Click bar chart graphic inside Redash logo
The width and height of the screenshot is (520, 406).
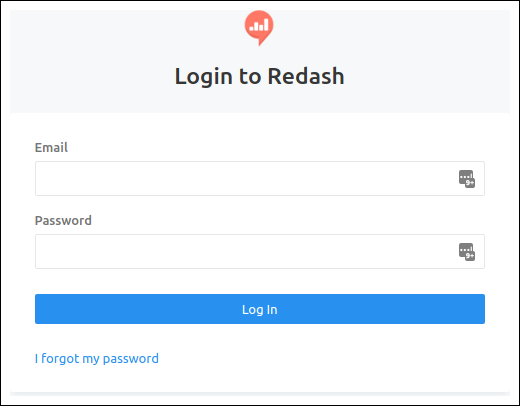coord(259,25)
